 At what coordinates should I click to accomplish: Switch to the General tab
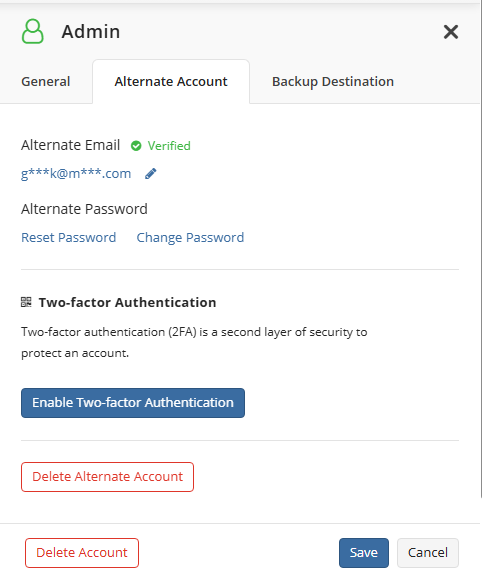click(x=46, y=81)
